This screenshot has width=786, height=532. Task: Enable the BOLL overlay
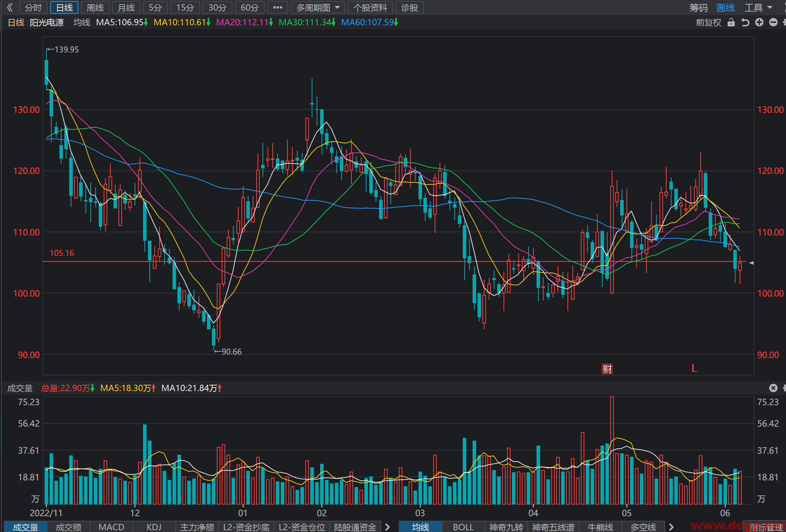[463, 527]
